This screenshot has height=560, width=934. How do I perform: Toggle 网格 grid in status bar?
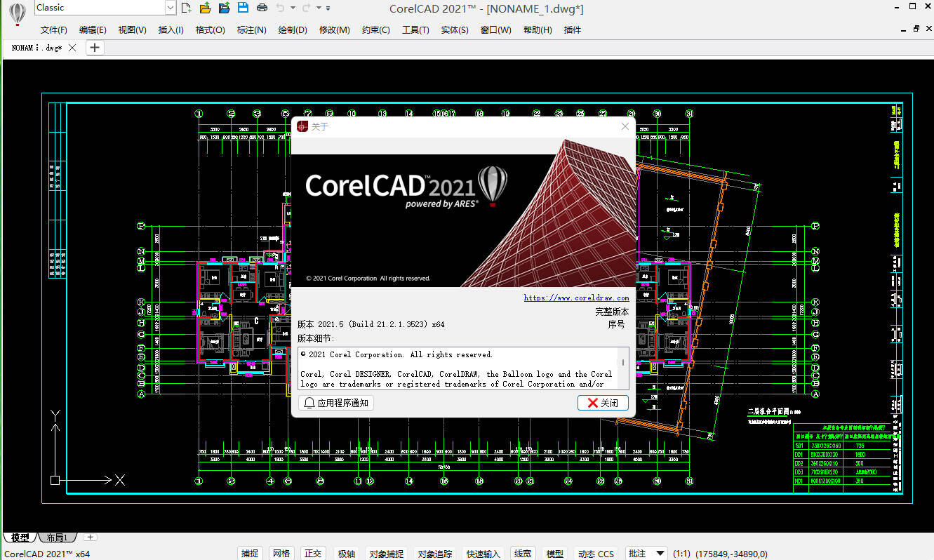tap(281, 553)
